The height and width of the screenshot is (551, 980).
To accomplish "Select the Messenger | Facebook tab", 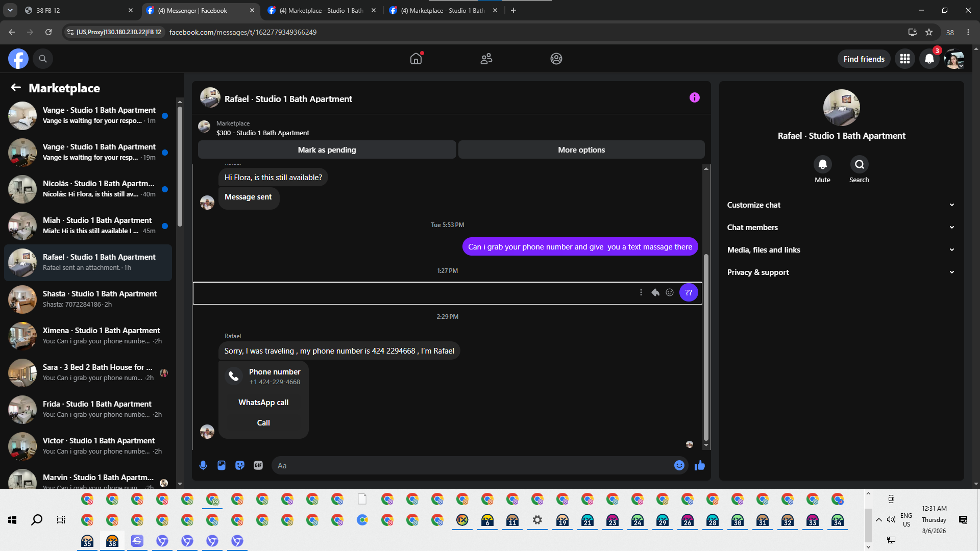I will click(x=201, y=10).
